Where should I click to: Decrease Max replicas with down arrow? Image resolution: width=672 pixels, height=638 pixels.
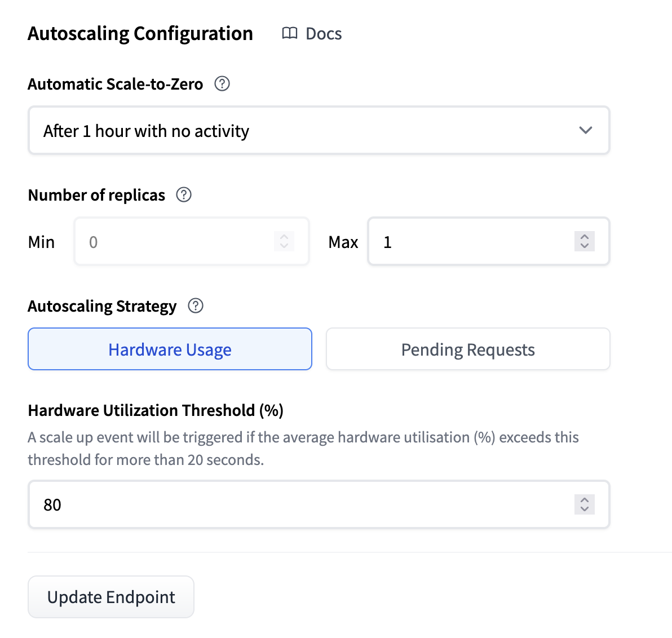(x=585, y=246)
